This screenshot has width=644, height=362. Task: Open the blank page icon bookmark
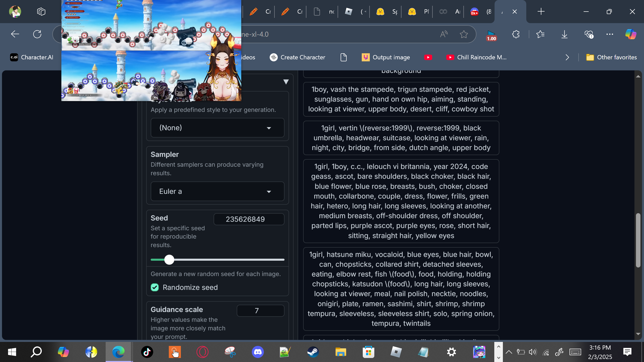pyautogui.click(x=343, y=57)
